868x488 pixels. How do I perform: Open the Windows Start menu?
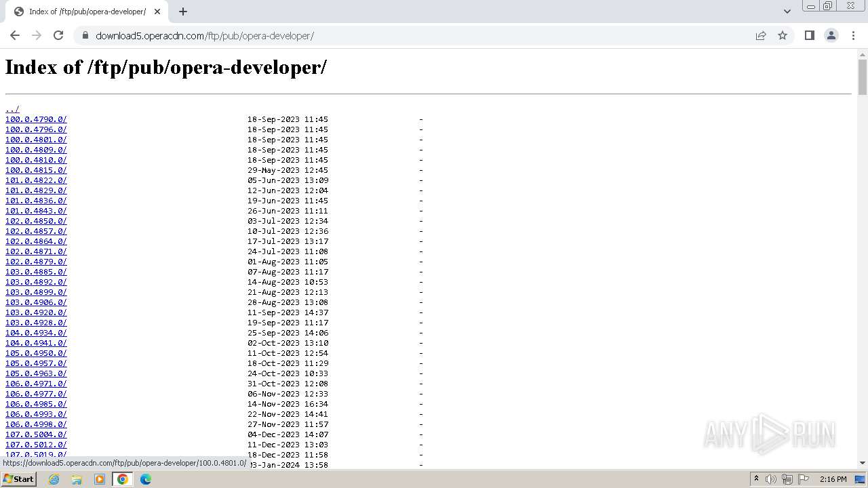19,479
